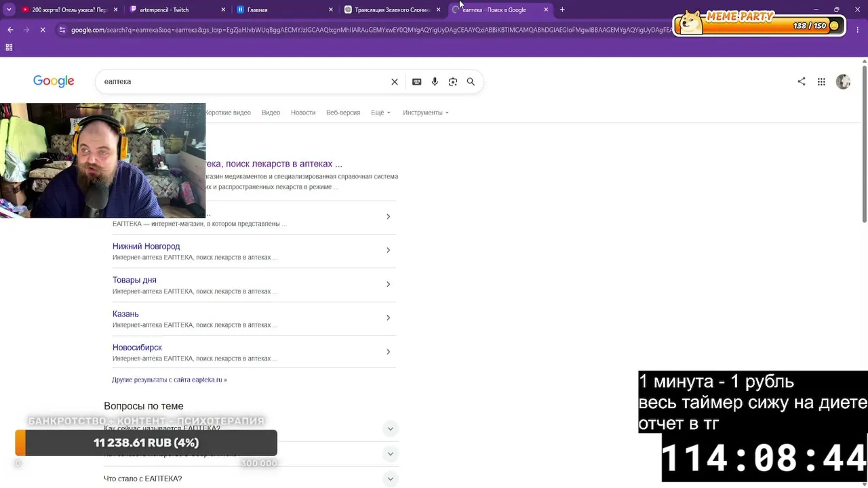Screen dimensions: 868x488
Task: Expand the "Как сейчас называется ЕАПТЕКА?" question
Action: [390, 428]
